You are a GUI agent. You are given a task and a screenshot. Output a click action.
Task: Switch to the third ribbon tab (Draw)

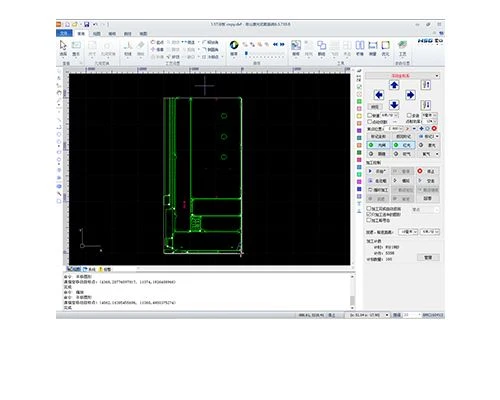[97, 33]
